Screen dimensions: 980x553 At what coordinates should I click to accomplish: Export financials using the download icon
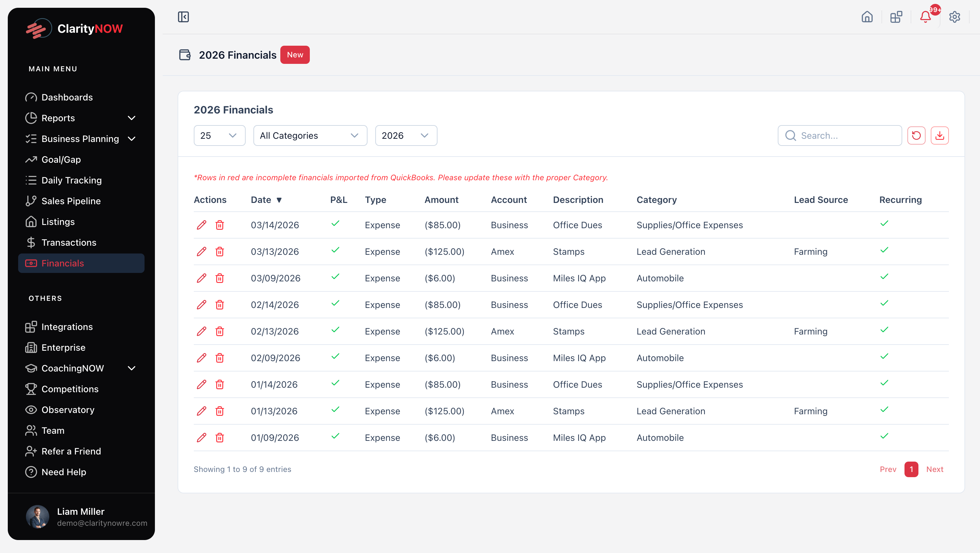pyautogui.click(x=940, y=135)
